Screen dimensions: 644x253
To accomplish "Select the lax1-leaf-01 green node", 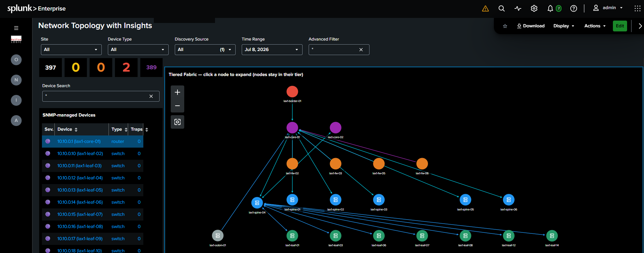I will (x=292, y=235).
